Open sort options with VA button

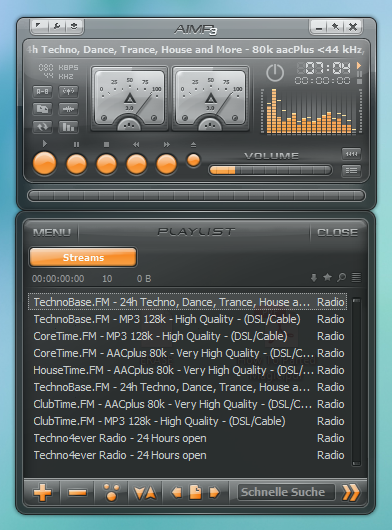145,492
